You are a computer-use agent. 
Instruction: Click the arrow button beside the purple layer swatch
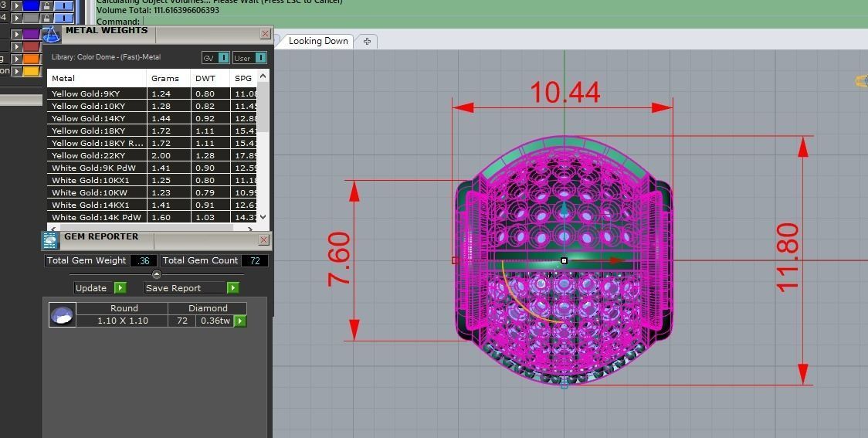(17, 34)
